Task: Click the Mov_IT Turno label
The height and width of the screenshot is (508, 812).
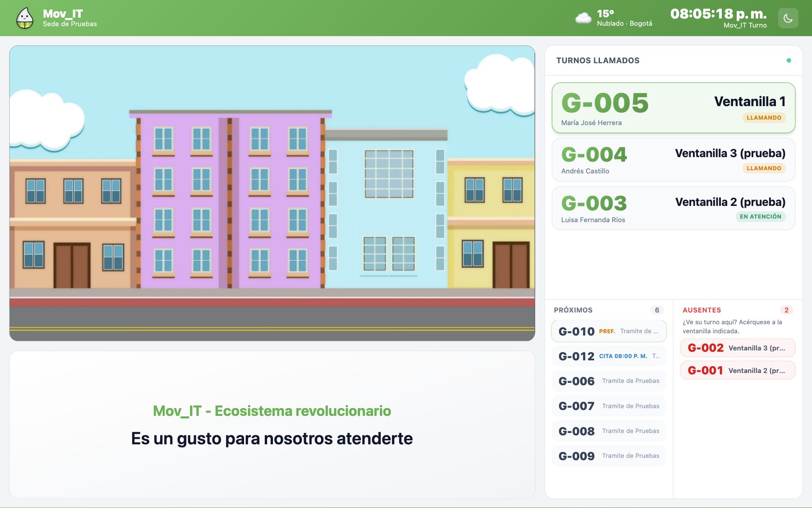Action: (745, 25)
